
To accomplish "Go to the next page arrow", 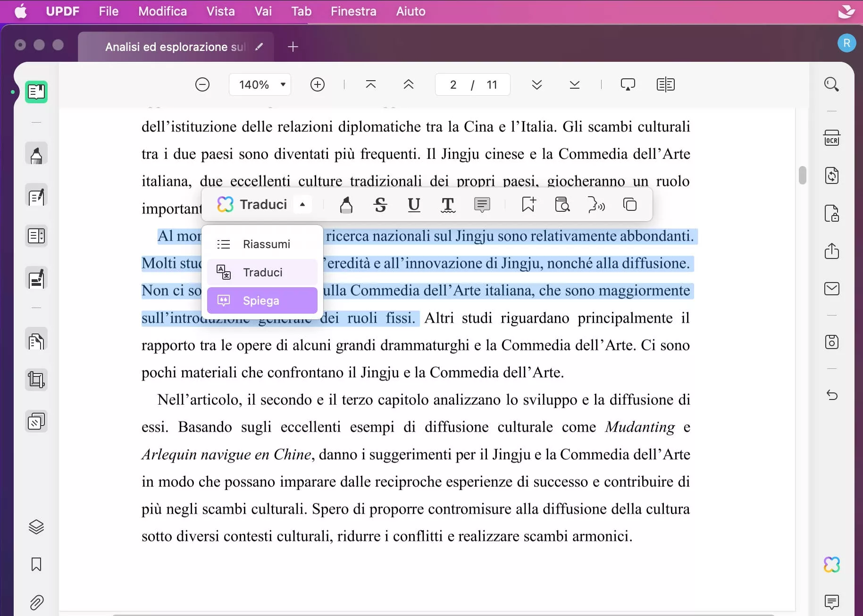I will 537,85.
